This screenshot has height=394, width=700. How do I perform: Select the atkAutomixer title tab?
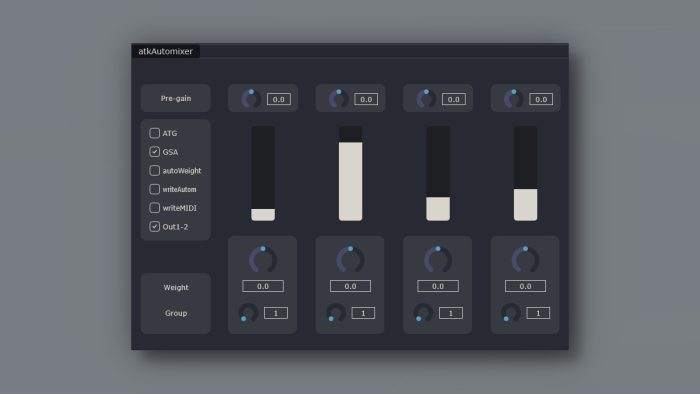point(166,51)
